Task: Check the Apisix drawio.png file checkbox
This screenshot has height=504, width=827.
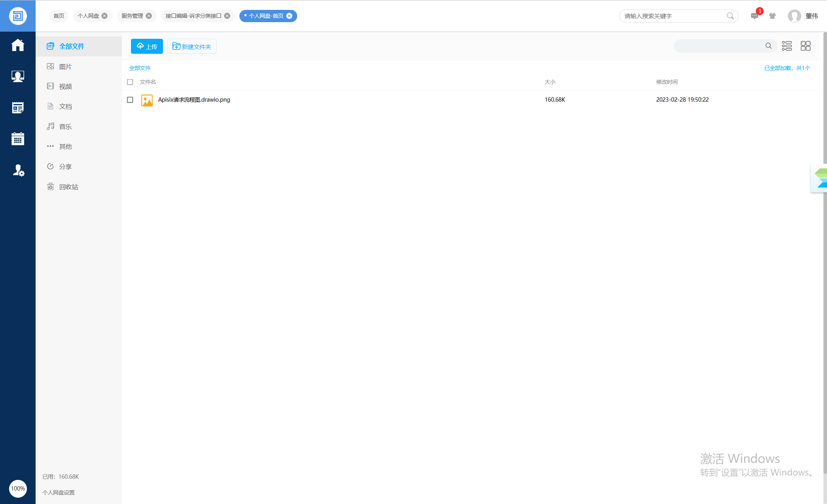Action: 130,100
